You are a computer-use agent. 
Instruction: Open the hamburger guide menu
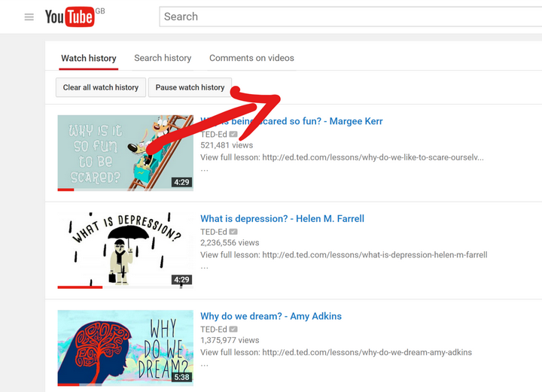coord(29,17)
